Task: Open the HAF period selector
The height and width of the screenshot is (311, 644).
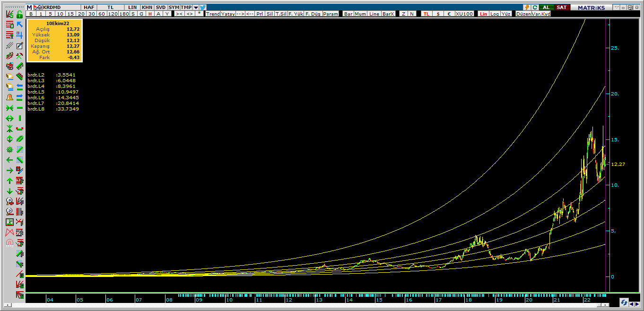Action: (x=89, y=8)
